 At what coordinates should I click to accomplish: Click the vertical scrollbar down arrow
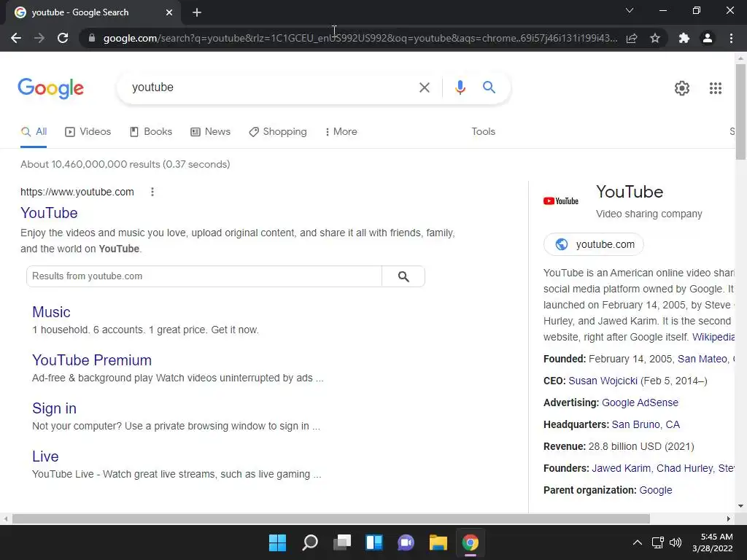click(x=740, y=506)
